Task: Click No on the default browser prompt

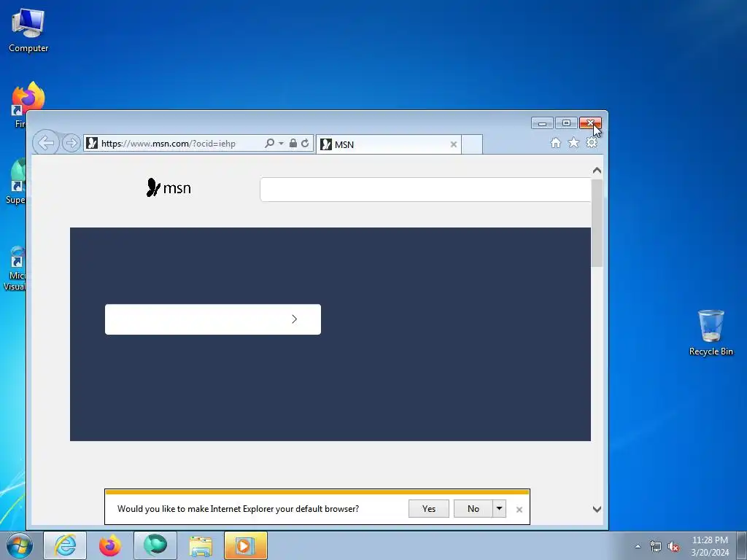Action: point(473,508)
